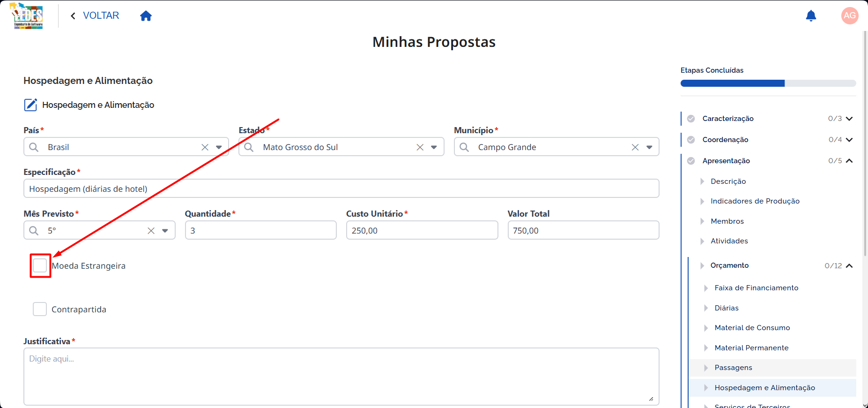Toggle the Moeda Estrangeira checkbox

coord(40,265)
